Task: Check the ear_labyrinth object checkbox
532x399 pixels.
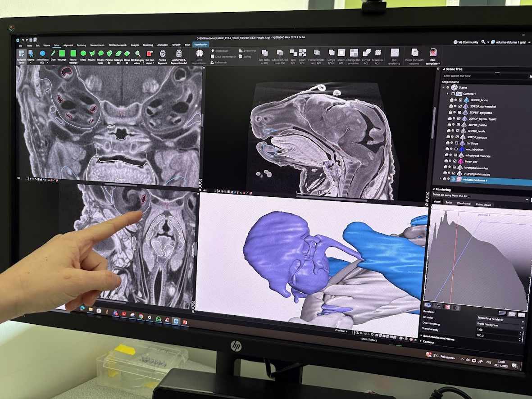Action: [x=456, y=149]
